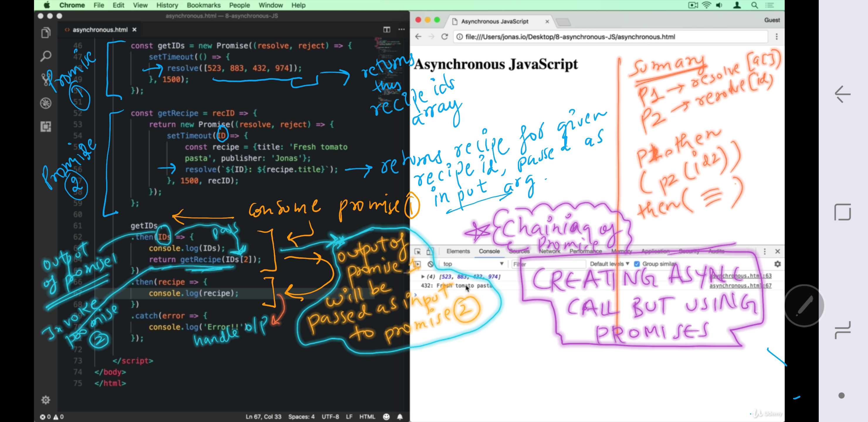This screenshot has height=422, width=868.
Task: Click the Chrome address bar URL
Action: (570, 37)
